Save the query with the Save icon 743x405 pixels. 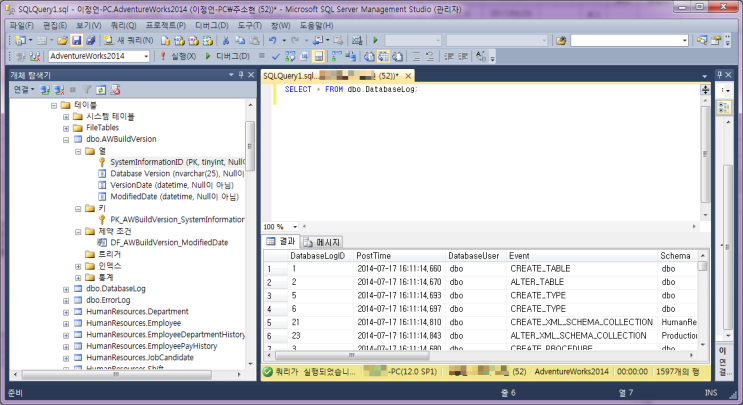click(76, 41)
